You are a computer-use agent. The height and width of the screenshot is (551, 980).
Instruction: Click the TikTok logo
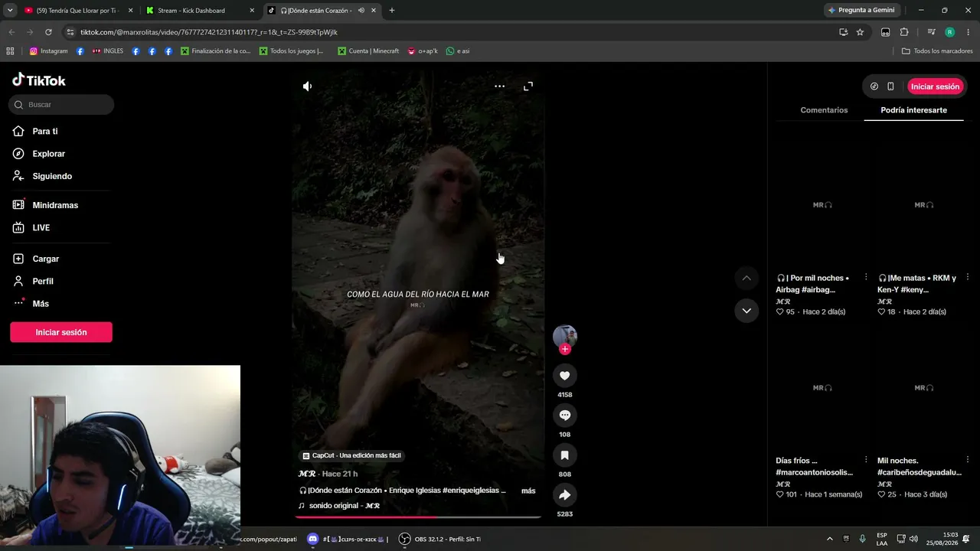(x=39, y=80)
